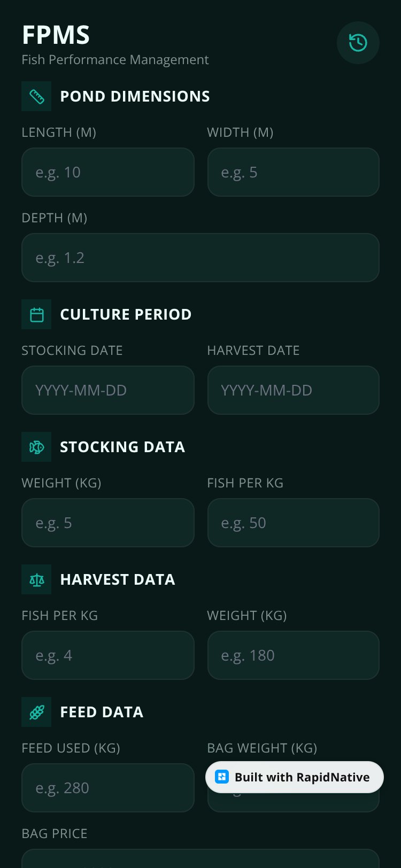The width and height of the screenshot is (401, 868).
Task: Select the Harvest Date field
Action: click(294, 390)
